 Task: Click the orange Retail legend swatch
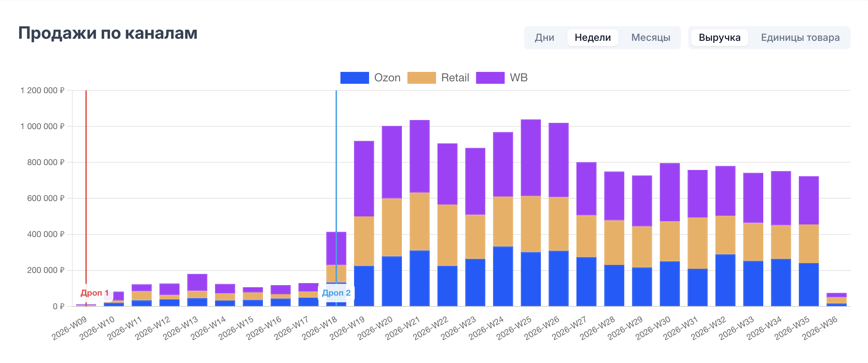click(x=421, y=77)
